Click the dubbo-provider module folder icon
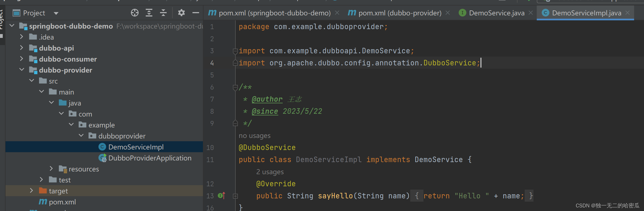 (33, 70)
